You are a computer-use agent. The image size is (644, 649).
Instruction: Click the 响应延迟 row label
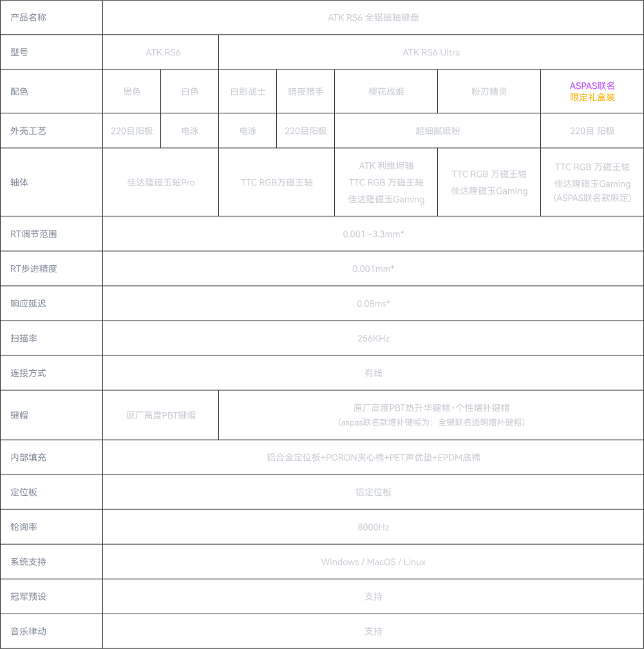tap(28, 303)
